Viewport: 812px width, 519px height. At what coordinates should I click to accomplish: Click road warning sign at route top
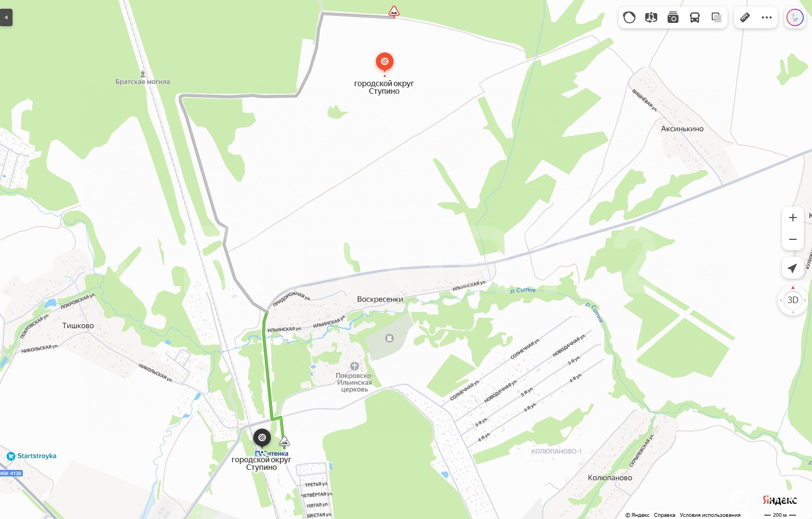[x=394, y=11]
